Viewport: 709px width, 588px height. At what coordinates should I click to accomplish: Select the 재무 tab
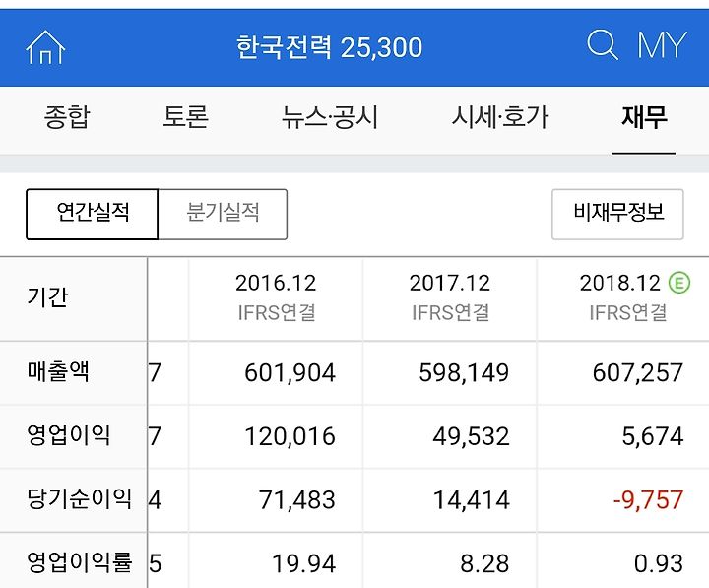point(644,117)
